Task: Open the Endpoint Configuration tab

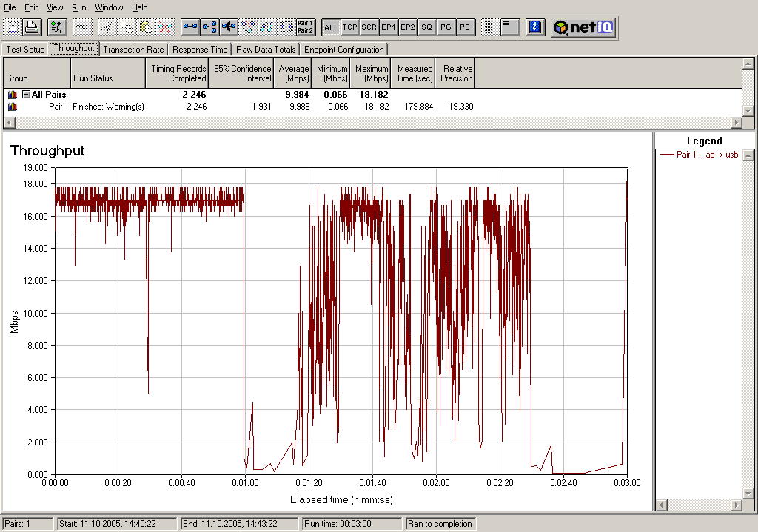Action: tap(344, 50)
